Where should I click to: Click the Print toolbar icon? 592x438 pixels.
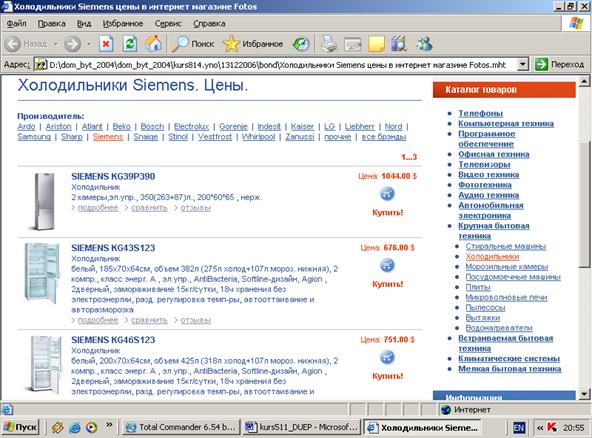tap(329, 44)
